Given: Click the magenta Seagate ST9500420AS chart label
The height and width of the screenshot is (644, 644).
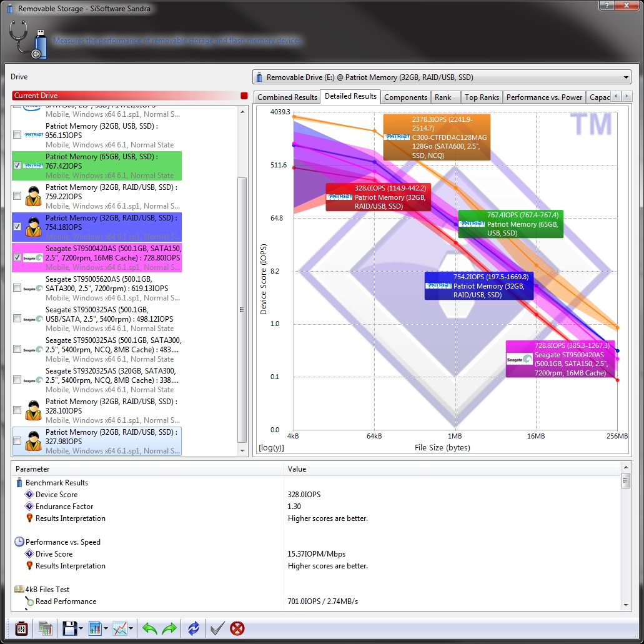Looking at the screenshot, I should click(561, 359).
